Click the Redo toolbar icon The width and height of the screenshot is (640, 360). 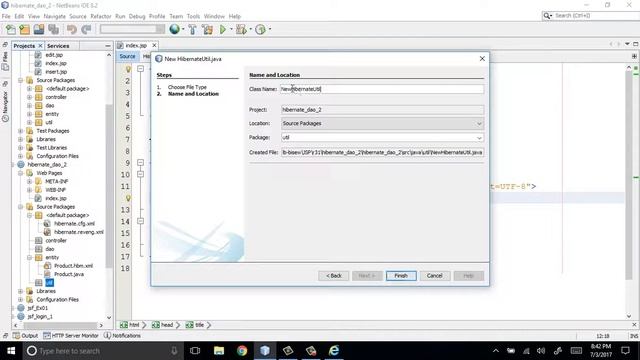pyautogui.click(x=86, y=29)
